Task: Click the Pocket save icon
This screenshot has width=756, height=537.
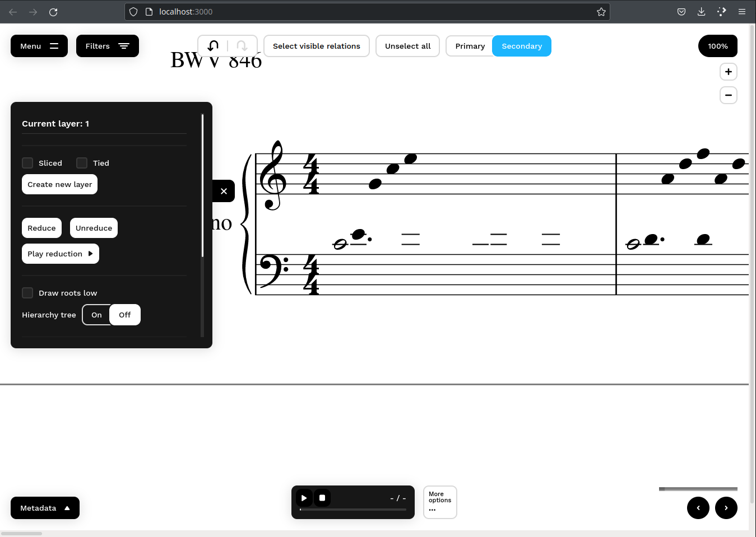Action: [x=681, y=12]
